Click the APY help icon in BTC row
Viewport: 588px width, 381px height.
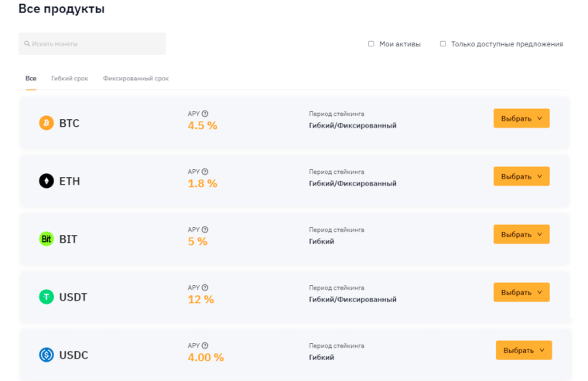[x=205, y=114]
